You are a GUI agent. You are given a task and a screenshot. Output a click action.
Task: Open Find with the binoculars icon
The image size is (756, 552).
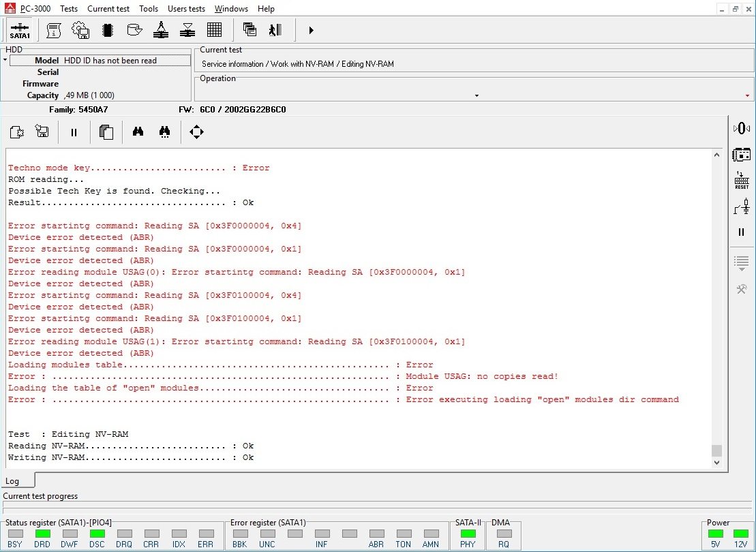coord(138,132)
